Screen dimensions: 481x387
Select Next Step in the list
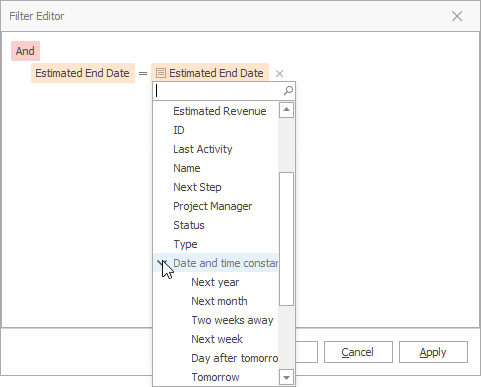[x=216, y=187]
